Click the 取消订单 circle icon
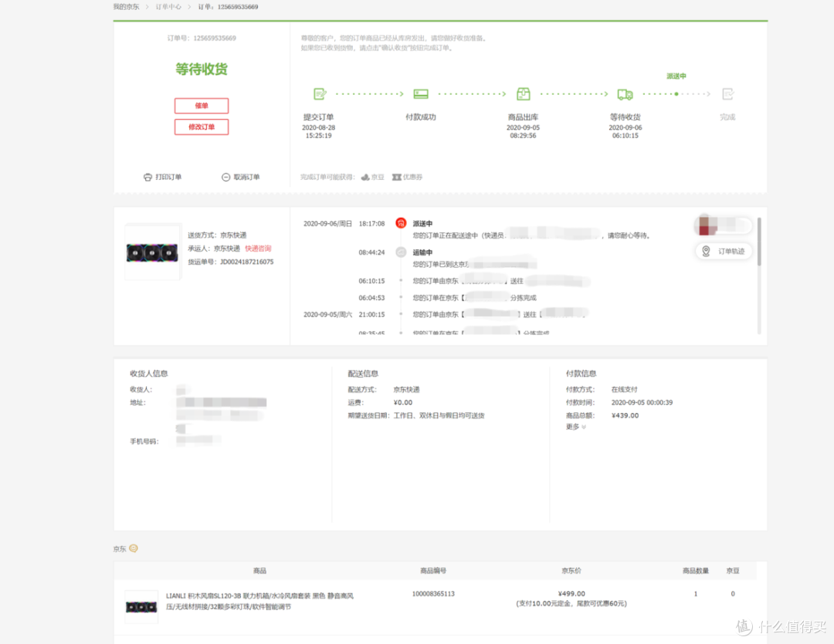Viewport: 834px width, 644px height. coord(225,177)
